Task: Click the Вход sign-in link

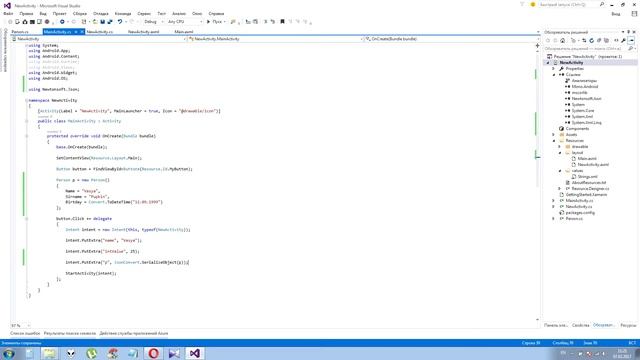Action: (616, 14)
